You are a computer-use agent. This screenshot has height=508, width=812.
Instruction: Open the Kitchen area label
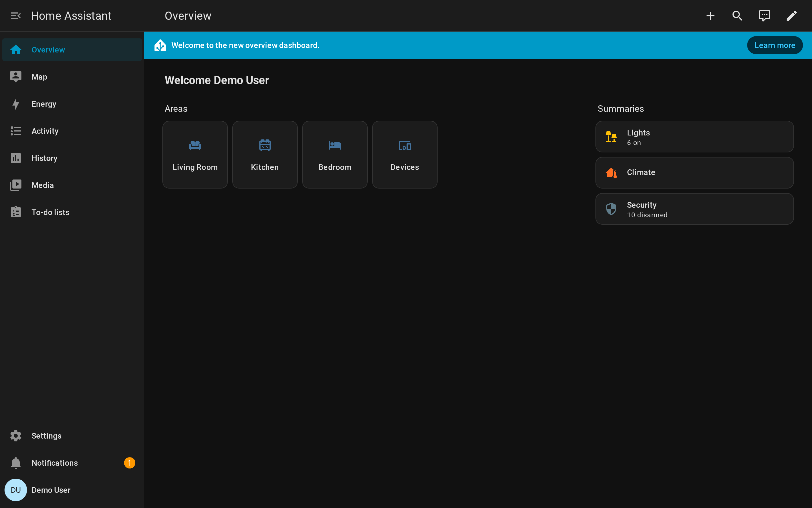coord(265,167)
